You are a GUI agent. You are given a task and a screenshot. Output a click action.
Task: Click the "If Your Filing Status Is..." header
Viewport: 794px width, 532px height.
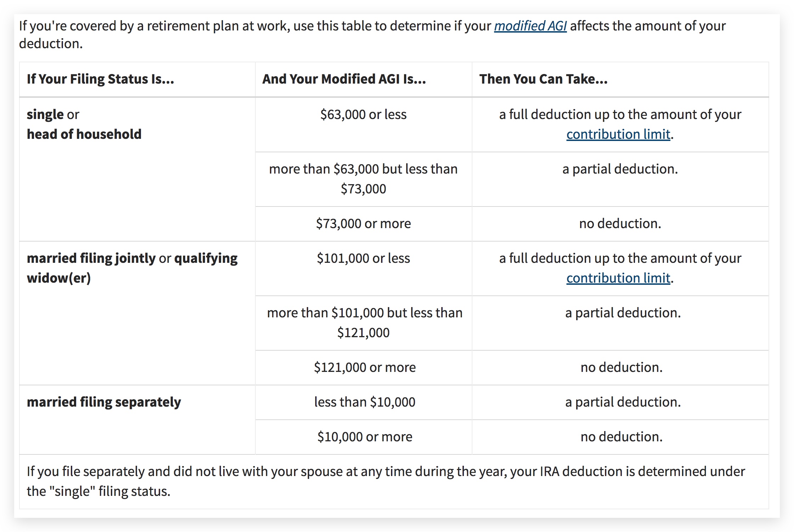pos(101,79)
